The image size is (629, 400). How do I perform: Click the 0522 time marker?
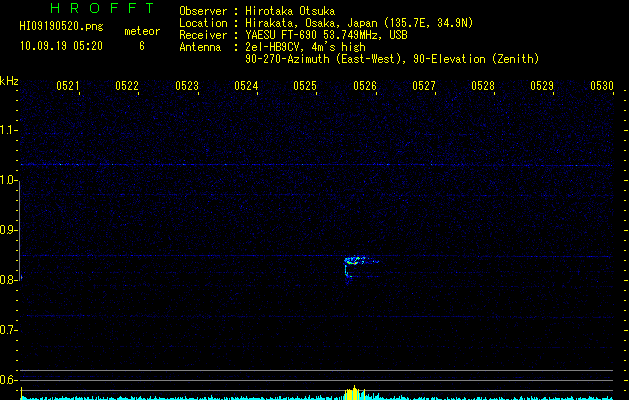point(127,86)
